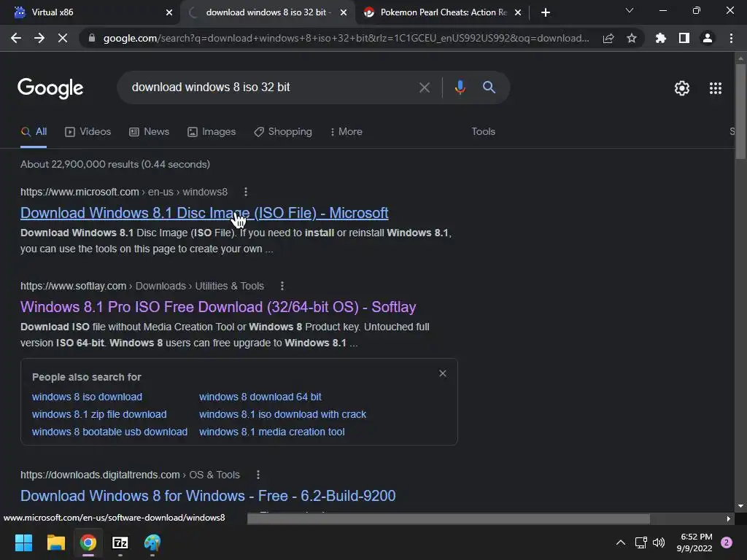Open the tab search dropdown arrow

630,10
